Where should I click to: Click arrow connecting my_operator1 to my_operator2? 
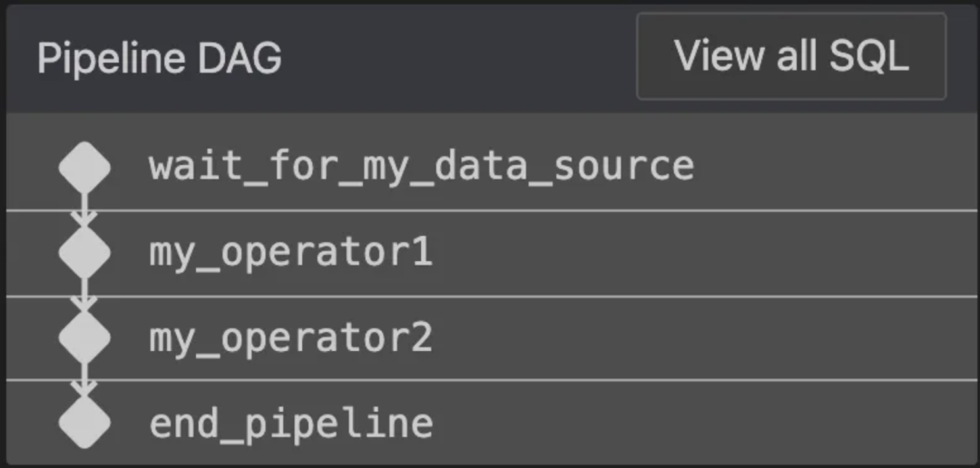(x=84, y=296)
